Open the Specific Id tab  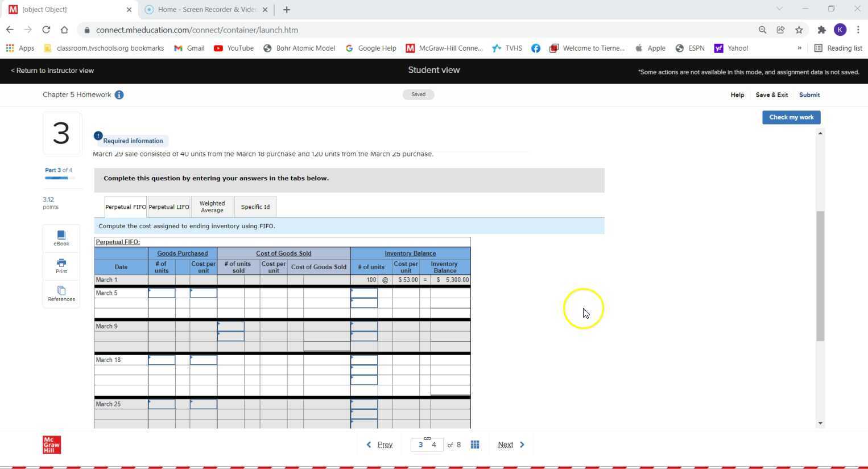click(255, 207)
